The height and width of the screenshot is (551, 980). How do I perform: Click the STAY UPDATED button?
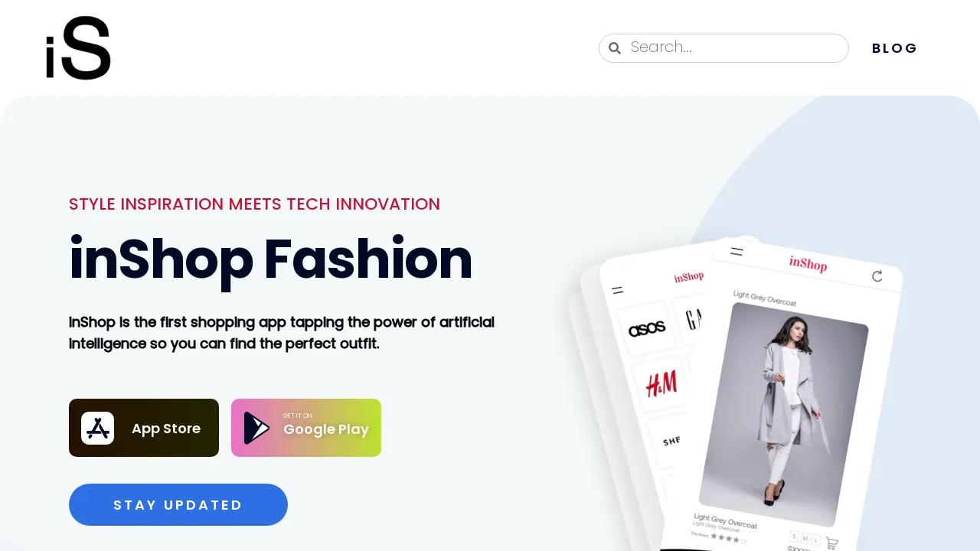[x=178, y=504]
